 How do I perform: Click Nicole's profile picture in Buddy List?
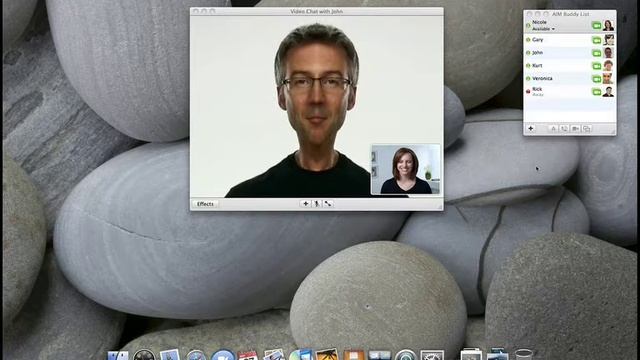608,25
